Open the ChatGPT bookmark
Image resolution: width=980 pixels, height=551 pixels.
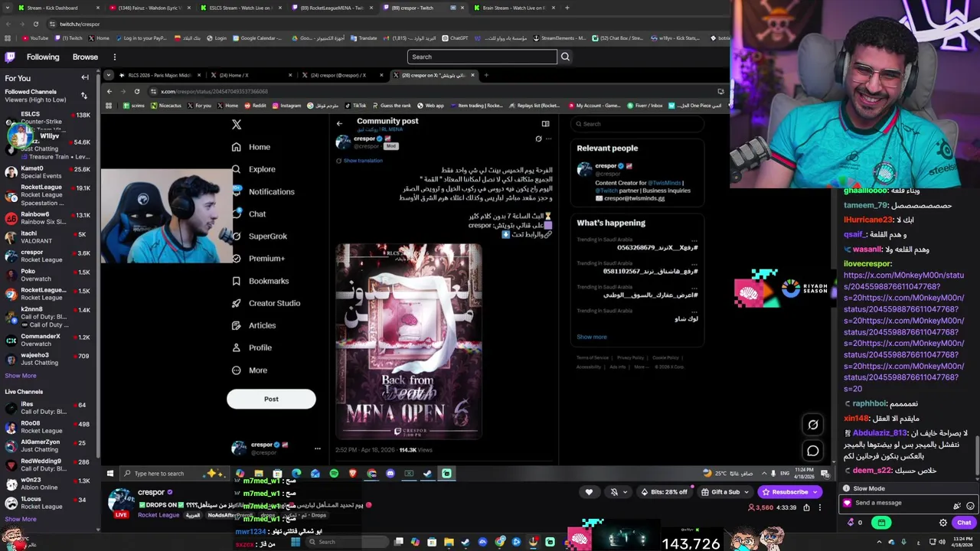point(455,38)
